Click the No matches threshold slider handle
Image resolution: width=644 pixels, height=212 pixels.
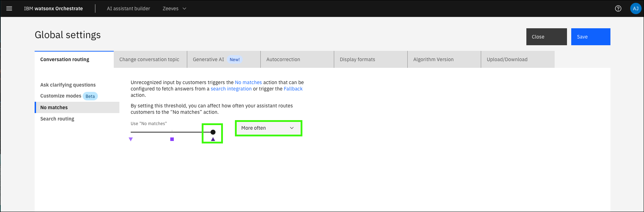(x=213, y=132)
